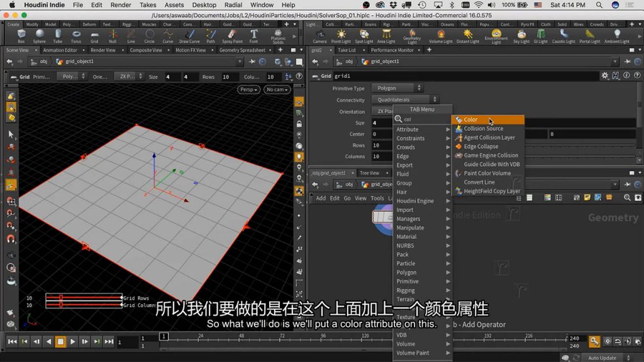The height and width of the screenshot is (362, 644).
Task: Pick the Circle shelf tool
Action: click(150, 36)
